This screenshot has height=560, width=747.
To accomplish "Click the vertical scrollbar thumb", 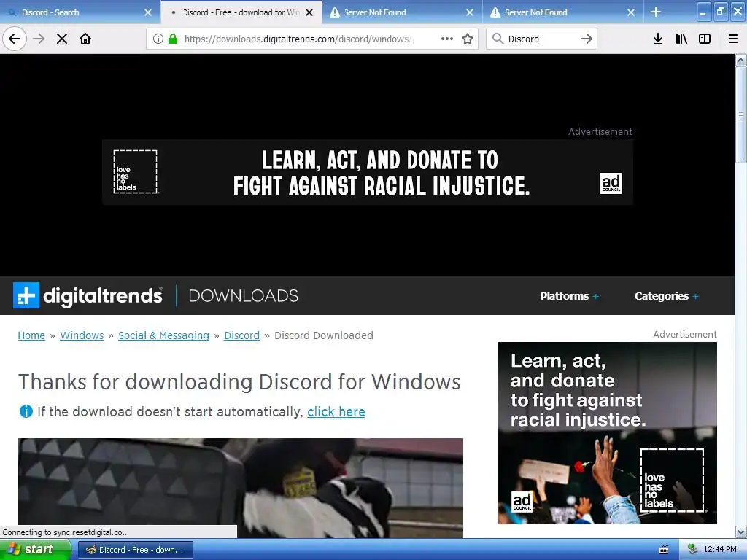I will click(741, 114).
